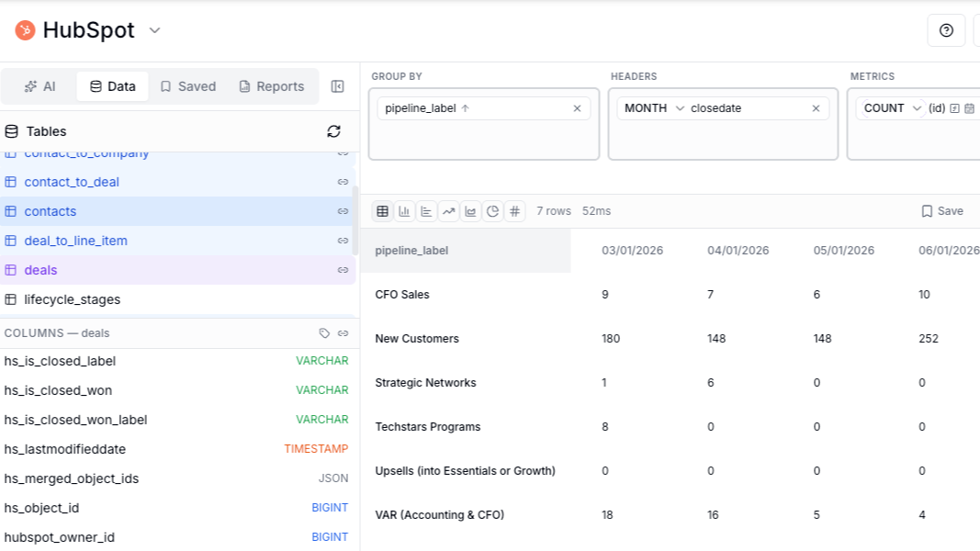
Task: Collapse the left sidebar panel
Action: click(x=337, y=86)
